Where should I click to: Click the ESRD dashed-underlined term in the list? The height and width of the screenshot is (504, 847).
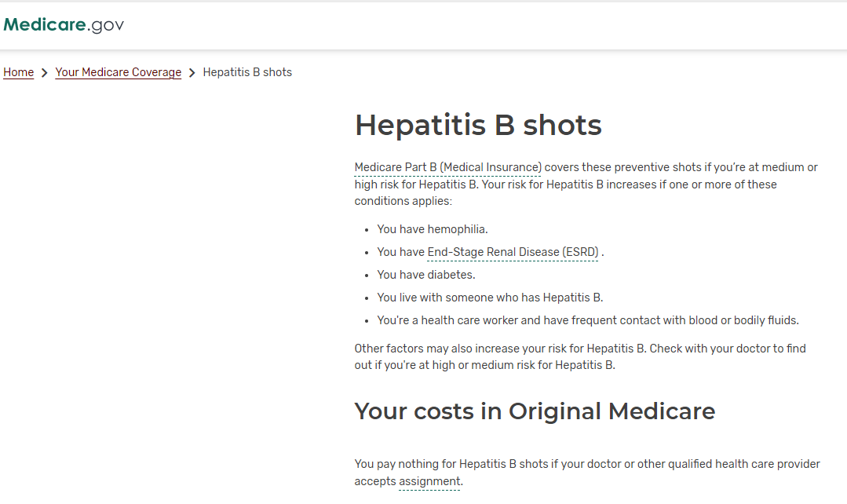click(513, 252)
